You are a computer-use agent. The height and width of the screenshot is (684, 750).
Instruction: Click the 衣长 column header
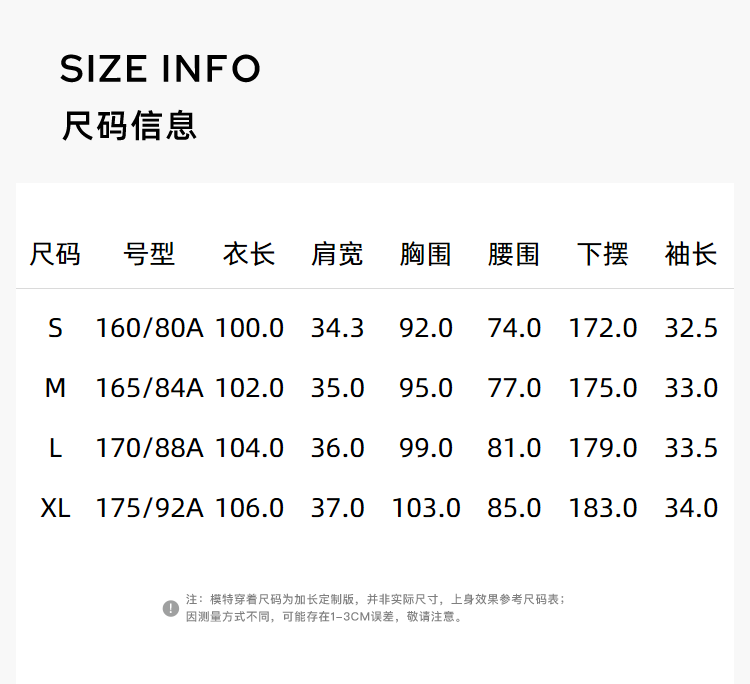(x=249, y=254)
